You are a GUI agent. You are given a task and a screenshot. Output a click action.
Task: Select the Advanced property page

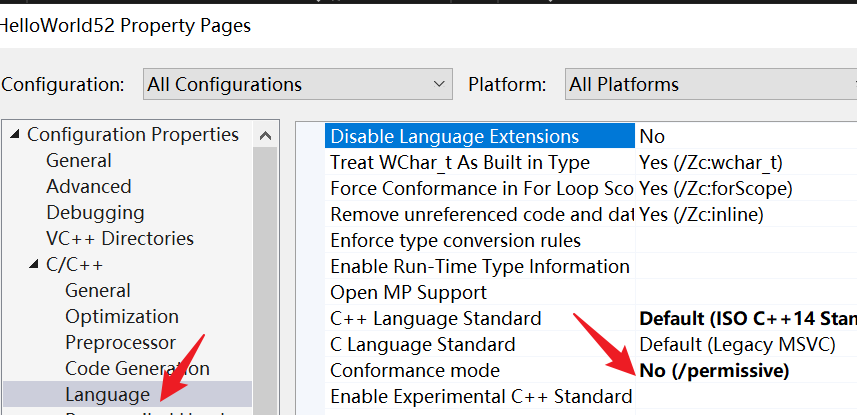click(88, 187)
